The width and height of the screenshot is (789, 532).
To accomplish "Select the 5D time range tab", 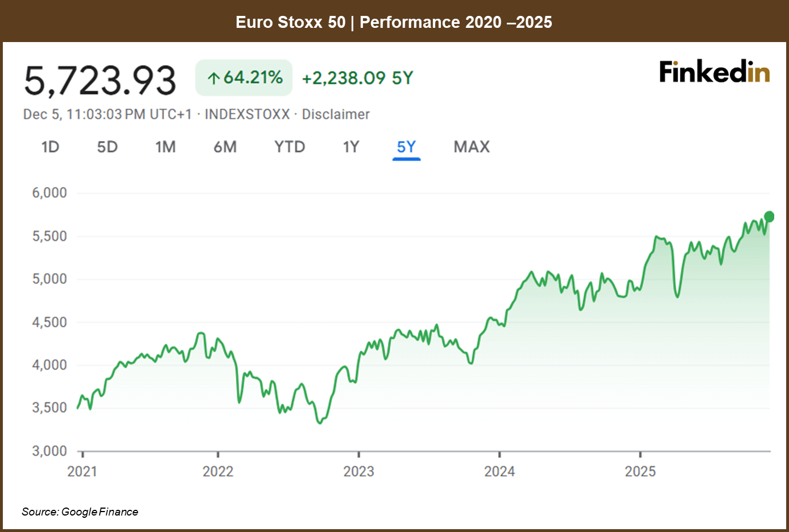I will [107, 147].
